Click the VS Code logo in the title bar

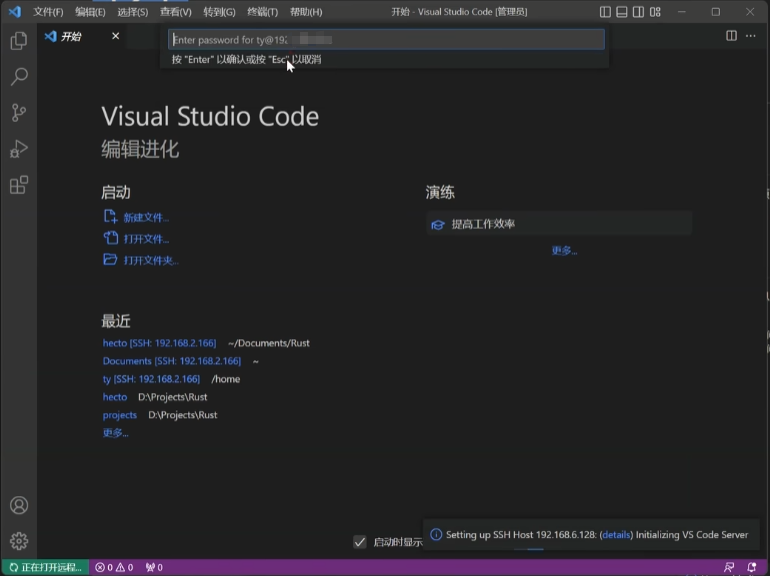[x=15, y=11]
